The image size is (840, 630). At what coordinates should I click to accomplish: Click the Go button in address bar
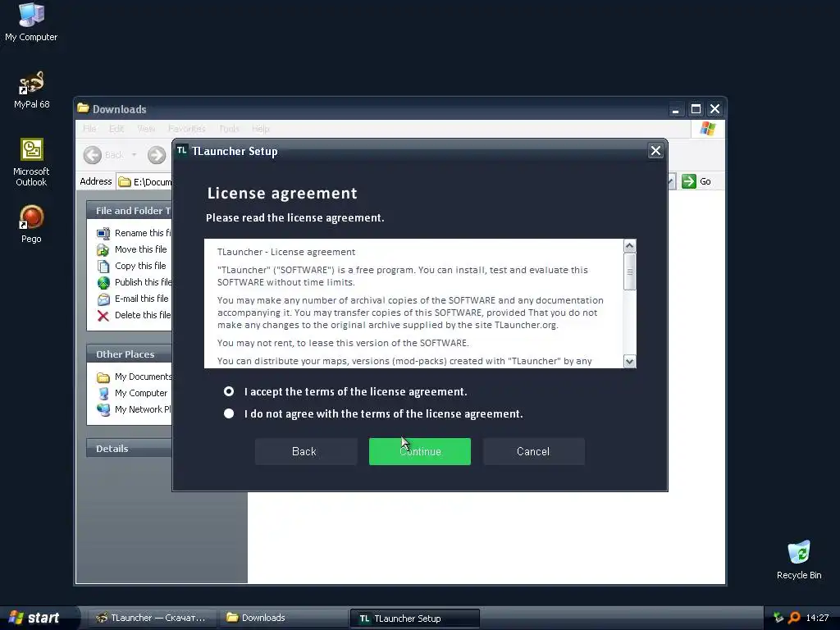696,181
